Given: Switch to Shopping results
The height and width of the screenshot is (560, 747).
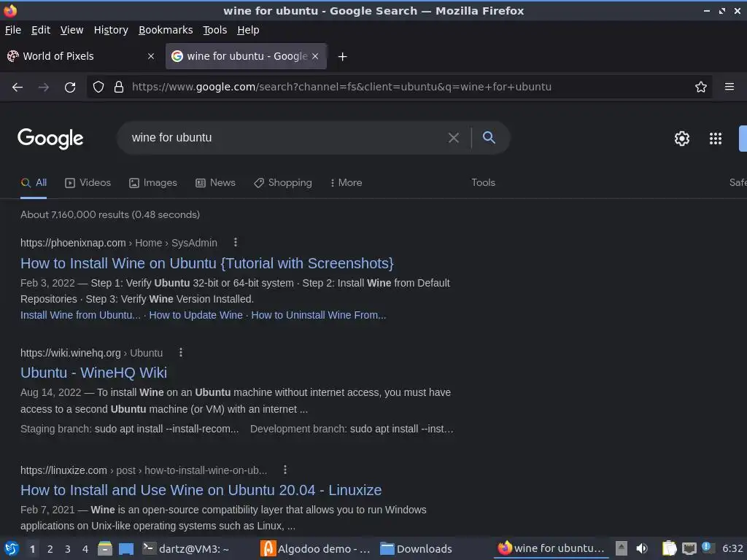Looking at the screenshot, I should pos(283,182).
